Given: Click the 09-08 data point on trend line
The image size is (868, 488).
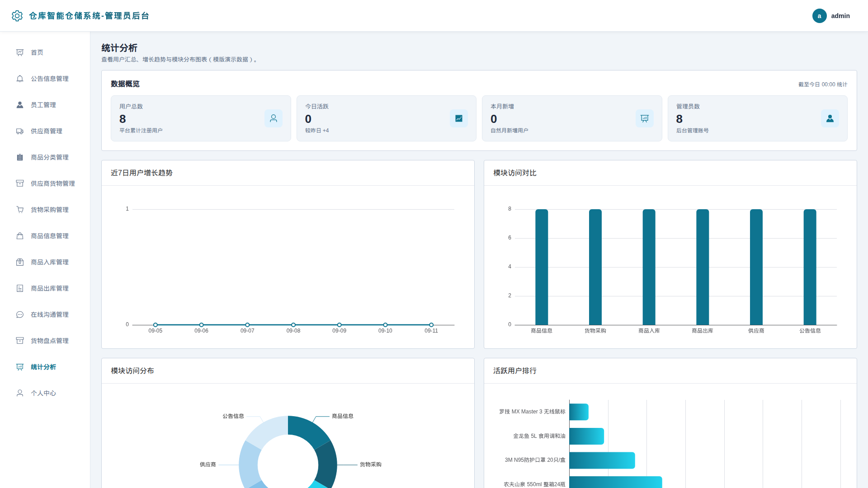Looking at the screenshot, I should pos(293,325).
